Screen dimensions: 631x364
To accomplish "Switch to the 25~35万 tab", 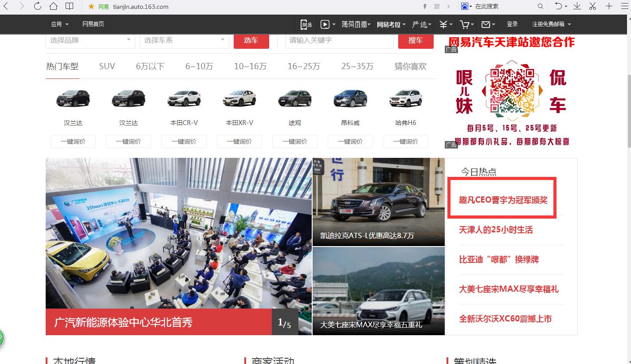I will 357,67.
